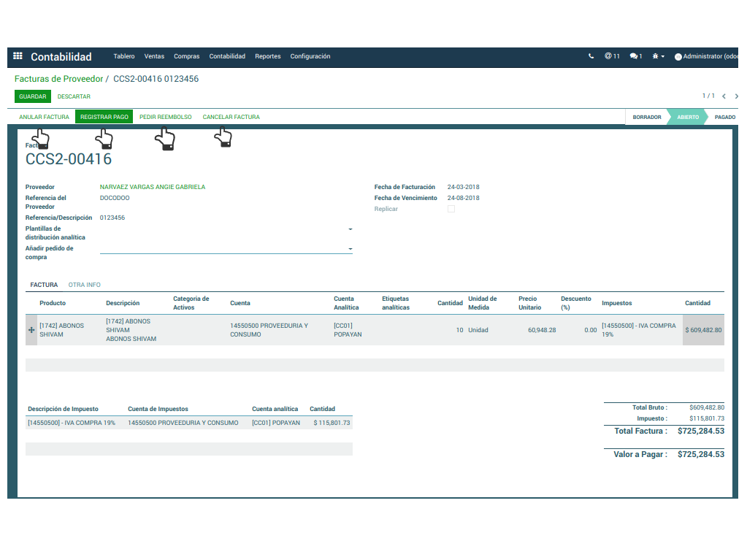Screen dimensions: 747x560
Task: Open the @ mentions notifications icon
Action: [611, 56]
